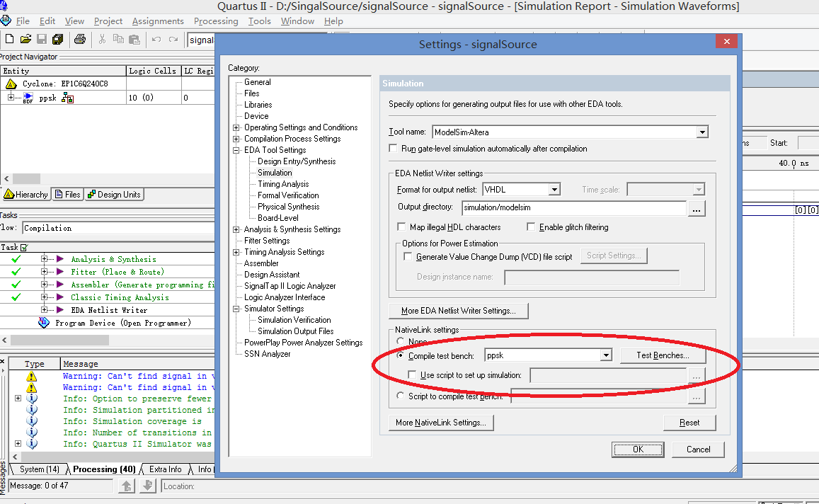Image resolution: width=819 pixels, height=504 pixels.
Task: Click Cancel in Settings dialog
Action: click(699, 449)
